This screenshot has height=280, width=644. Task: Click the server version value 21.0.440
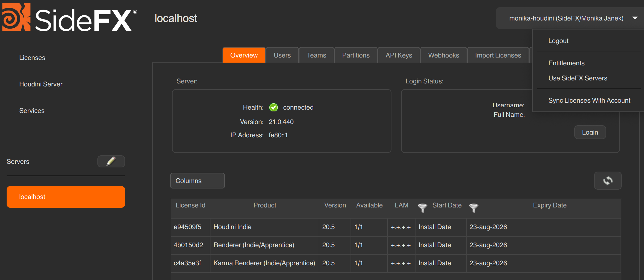pos(281,122)
